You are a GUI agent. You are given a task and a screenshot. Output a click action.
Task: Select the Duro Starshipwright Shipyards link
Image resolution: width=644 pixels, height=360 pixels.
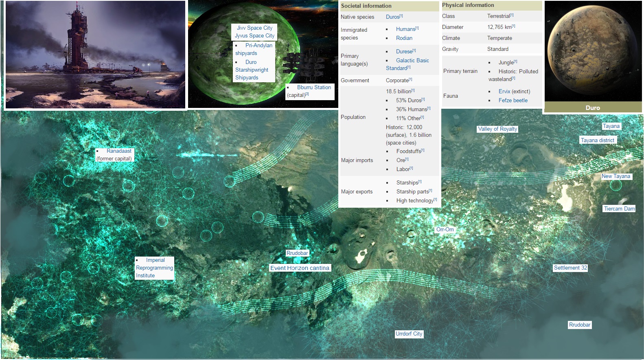pos(252,70)
